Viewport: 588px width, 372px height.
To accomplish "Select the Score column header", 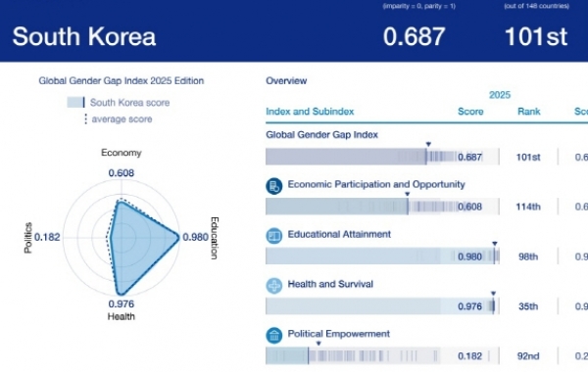I will pyautogui.click(x=470, y=112).
